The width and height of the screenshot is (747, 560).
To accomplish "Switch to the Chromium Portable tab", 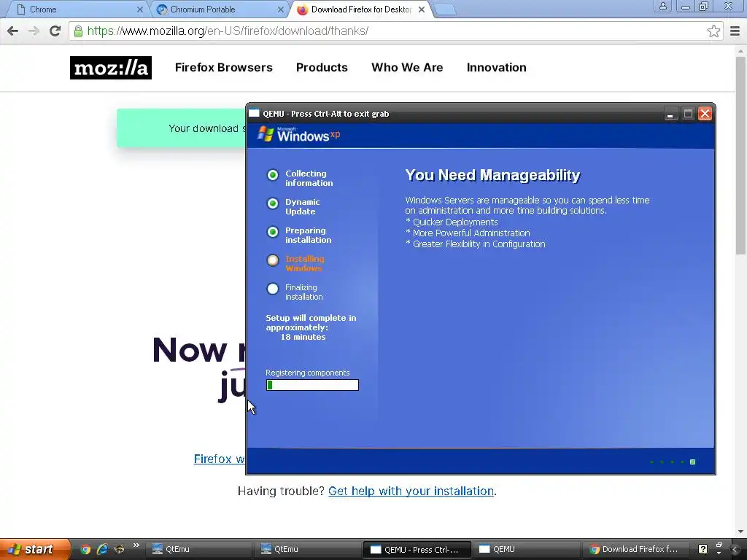I will 220,9.
